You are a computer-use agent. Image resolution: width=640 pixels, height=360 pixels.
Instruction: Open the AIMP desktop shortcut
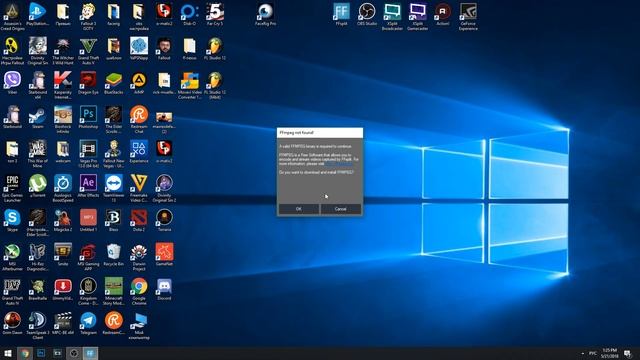tap(139, 83)
